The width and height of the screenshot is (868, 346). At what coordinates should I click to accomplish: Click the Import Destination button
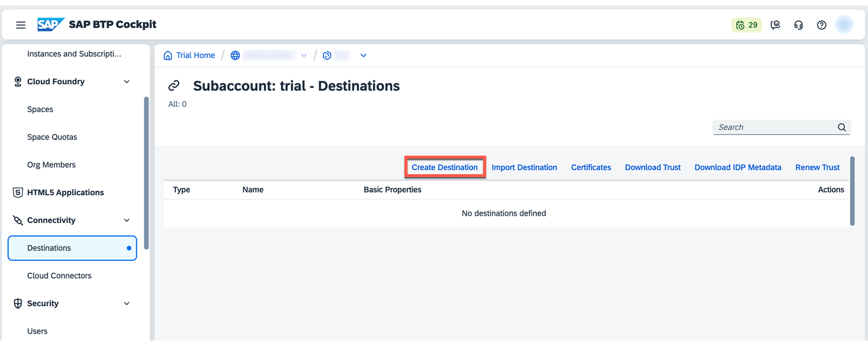point(525,167)
